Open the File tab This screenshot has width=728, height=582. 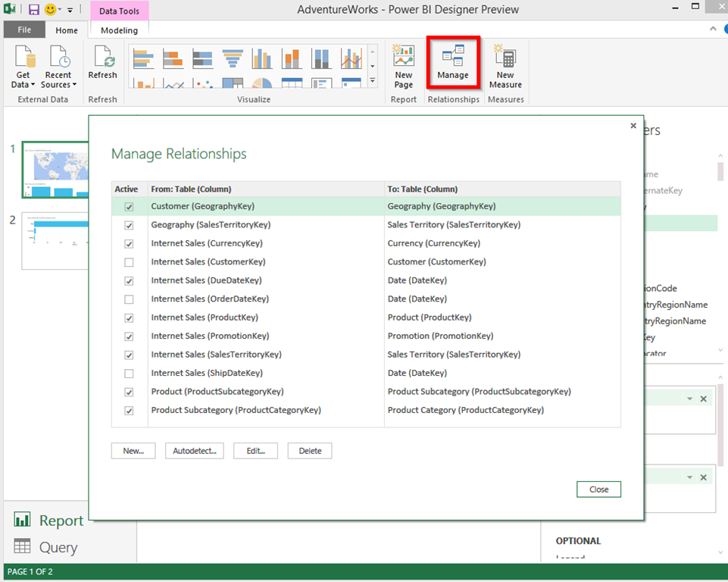coord(24,30)
